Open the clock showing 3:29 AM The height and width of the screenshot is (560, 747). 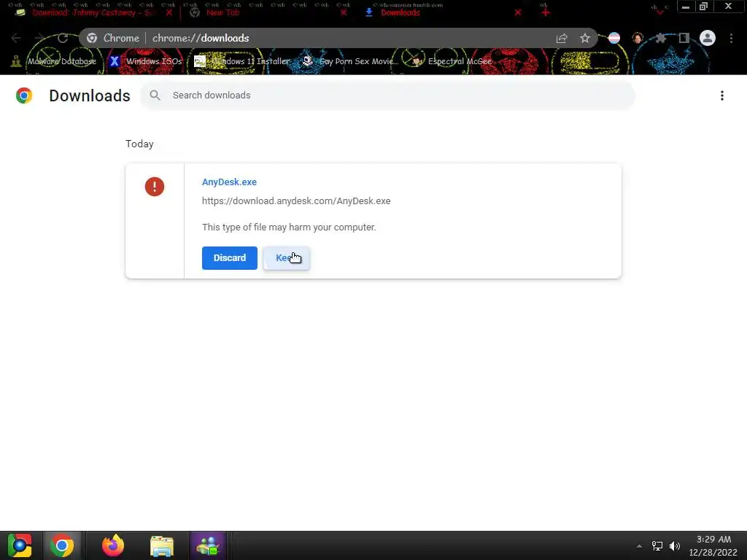[713, 545]
